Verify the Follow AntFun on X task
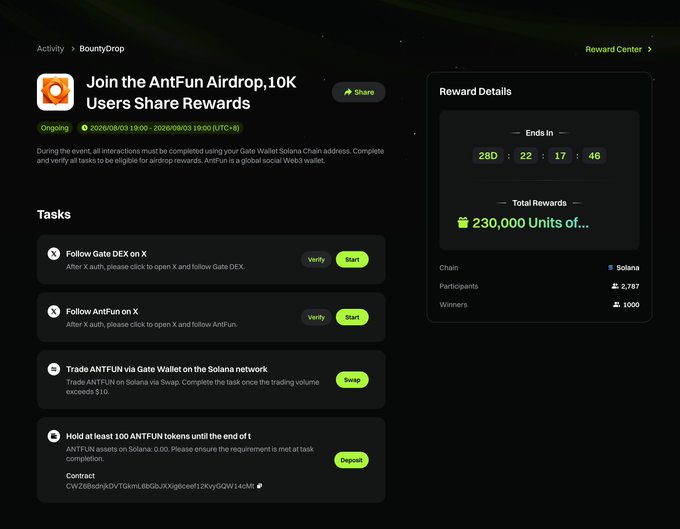 [x=316, y=317]
